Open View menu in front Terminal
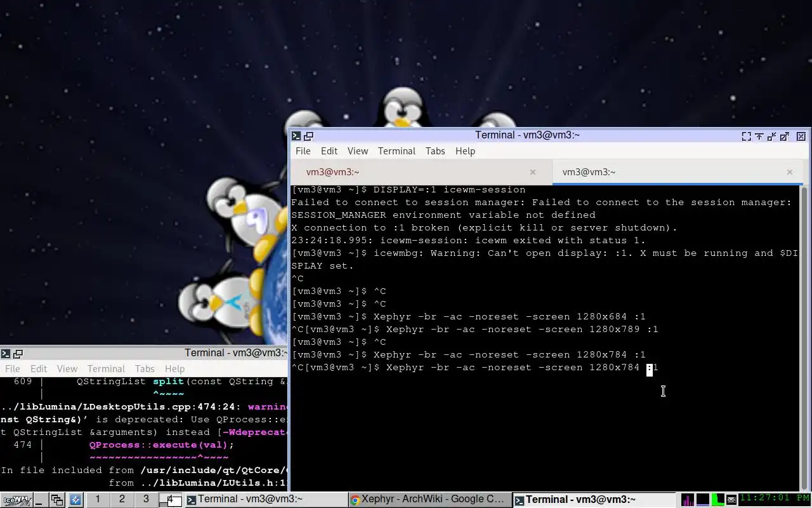This screenshot has height=508, width=812. click(358, 151)
